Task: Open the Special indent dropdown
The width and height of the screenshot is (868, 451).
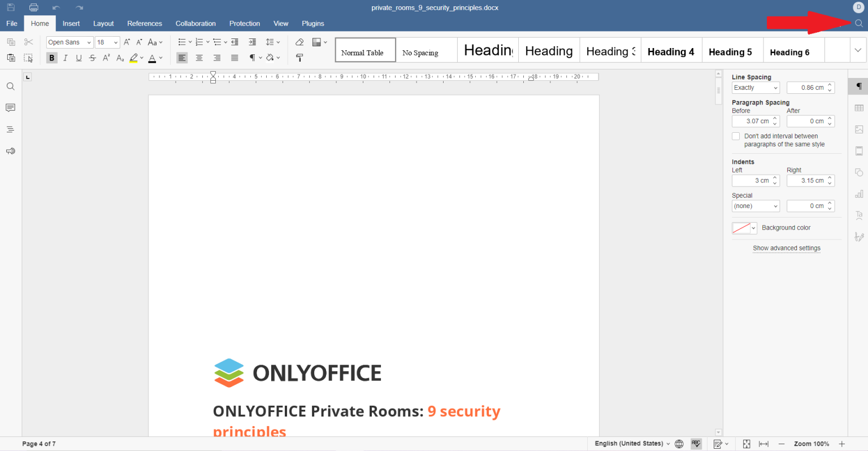Action: tap(756, 206)
